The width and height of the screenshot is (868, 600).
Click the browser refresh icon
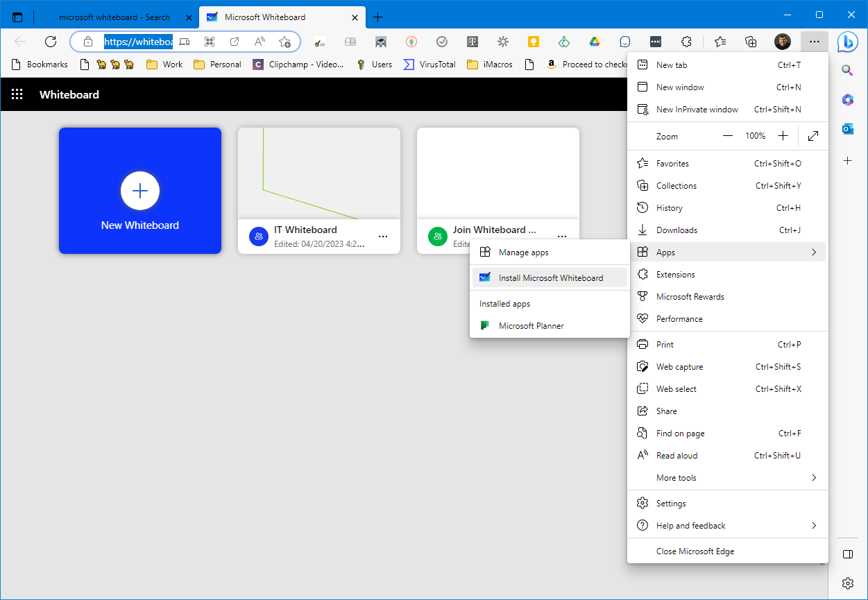pyautogui.click(x=50, y=42)
